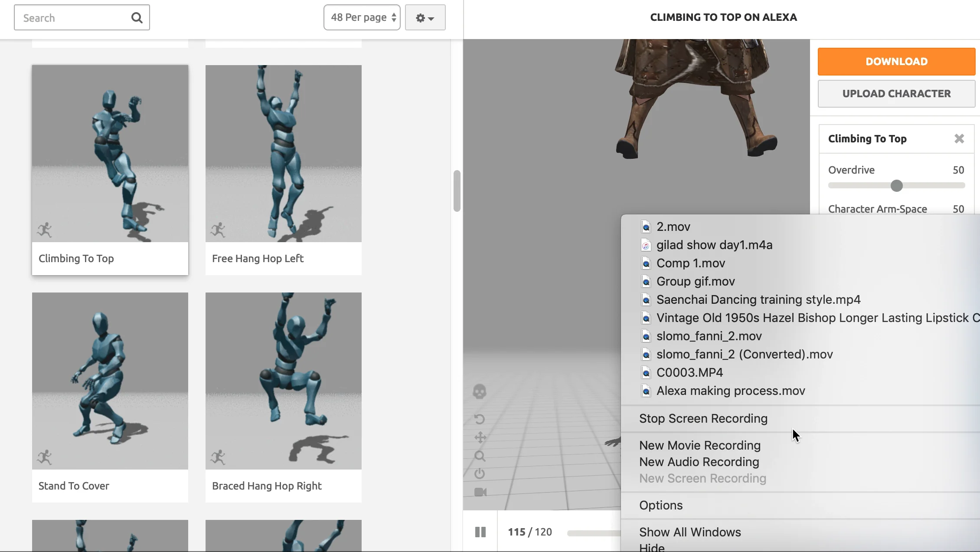Click the animation list scrollbar thumb
Screen dimensions: 980x552
[x=457, y=191]
